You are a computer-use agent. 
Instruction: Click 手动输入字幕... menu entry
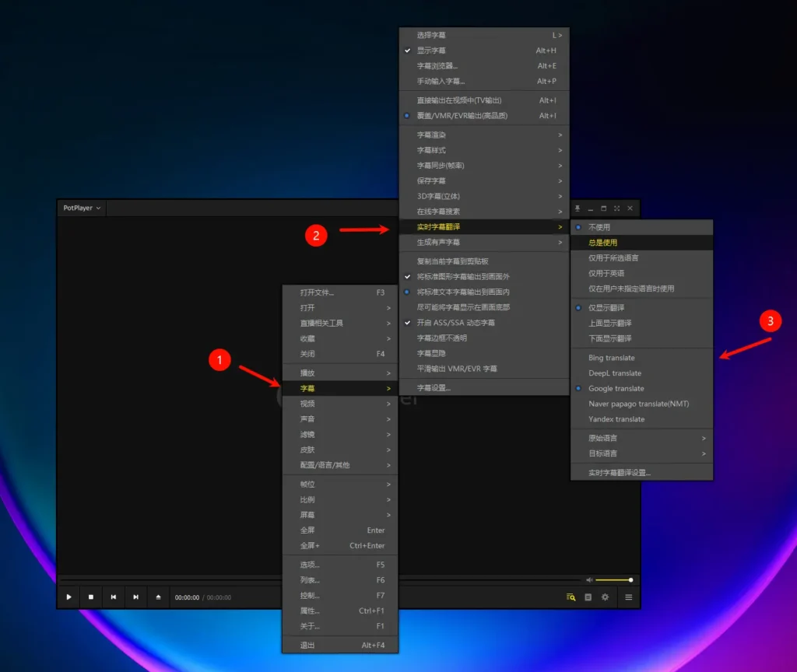(484, 81)
